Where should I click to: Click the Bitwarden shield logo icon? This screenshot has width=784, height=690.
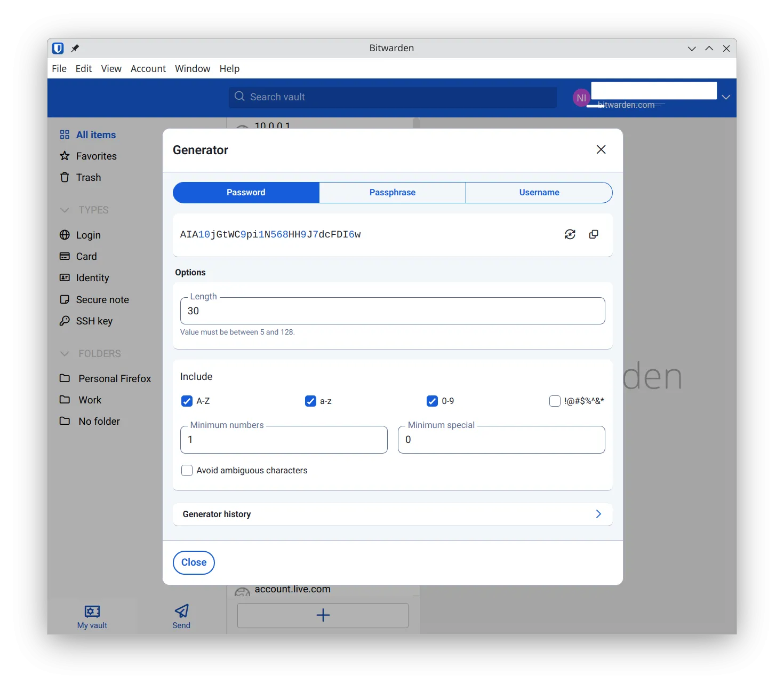[58, 49]
